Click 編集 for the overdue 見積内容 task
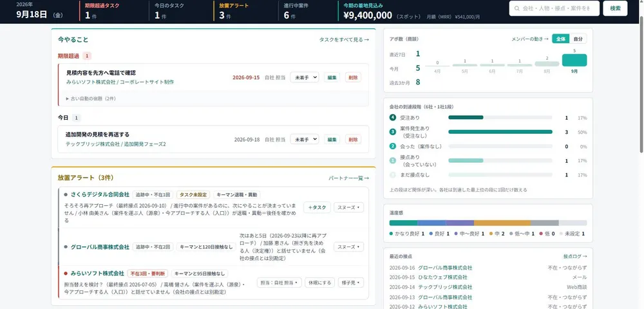 point(332,77)
